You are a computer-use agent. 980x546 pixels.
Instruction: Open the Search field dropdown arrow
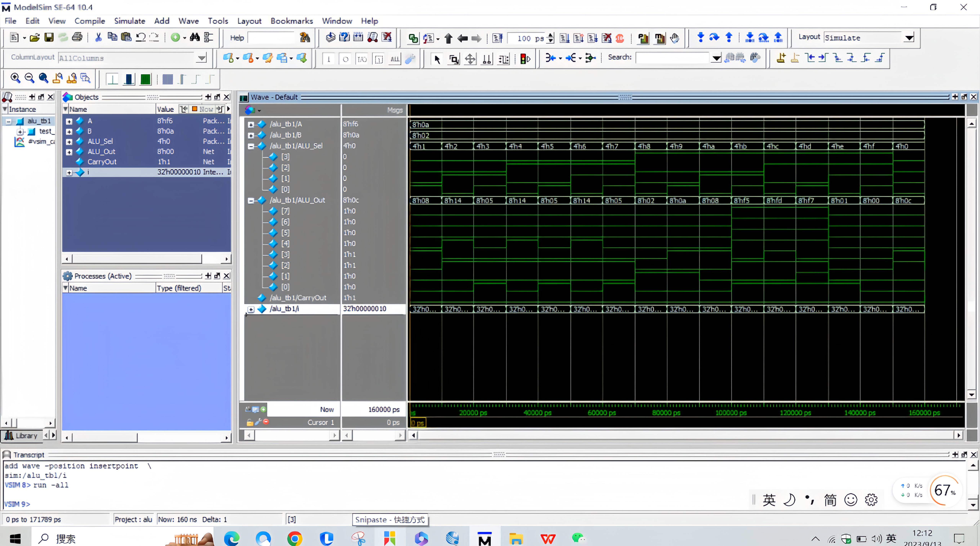tap(716, 58)
